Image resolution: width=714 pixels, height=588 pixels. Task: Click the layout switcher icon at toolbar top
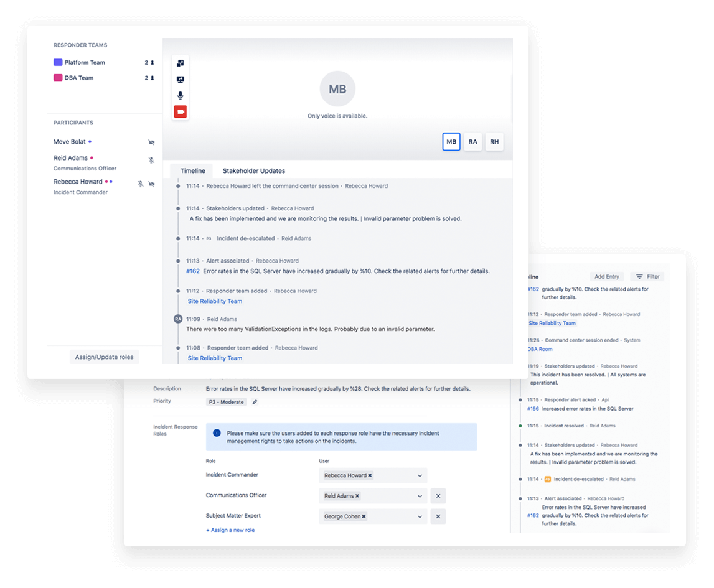[180, 63]
